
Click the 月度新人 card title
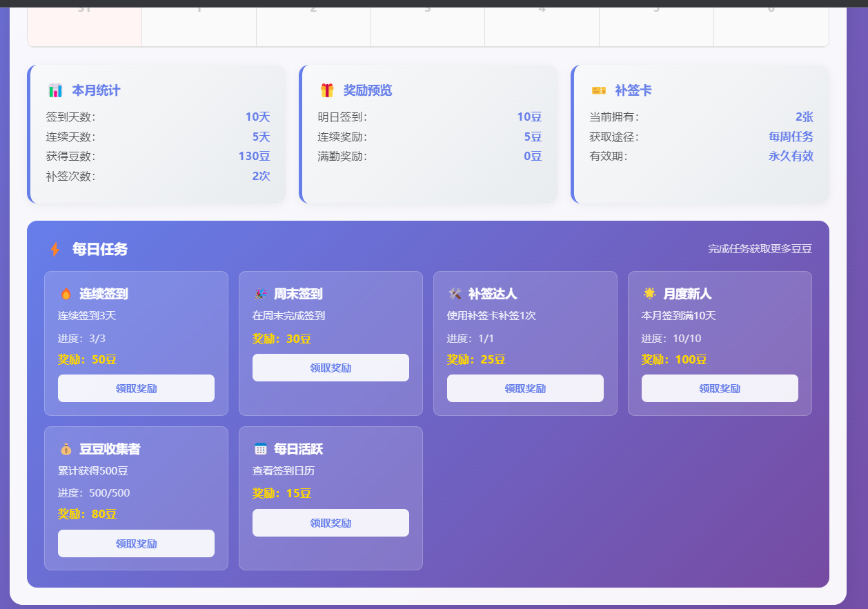tap(687, 294)
